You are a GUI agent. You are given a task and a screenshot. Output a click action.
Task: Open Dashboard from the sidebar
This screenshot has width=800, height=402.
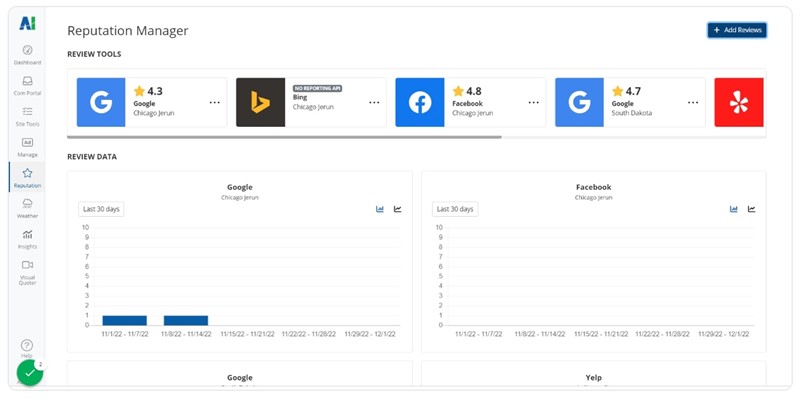[27, 53]
